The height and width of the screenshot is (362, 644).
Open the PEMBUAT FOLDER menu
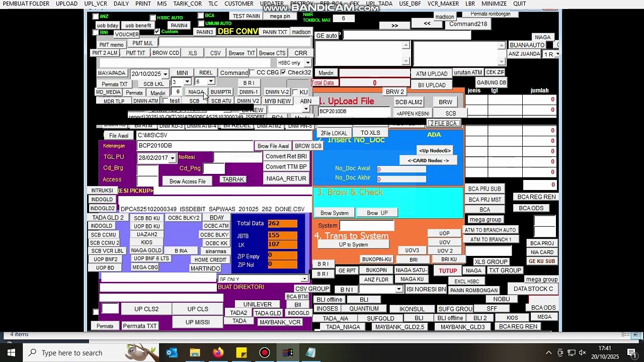(x=26, y=4)
